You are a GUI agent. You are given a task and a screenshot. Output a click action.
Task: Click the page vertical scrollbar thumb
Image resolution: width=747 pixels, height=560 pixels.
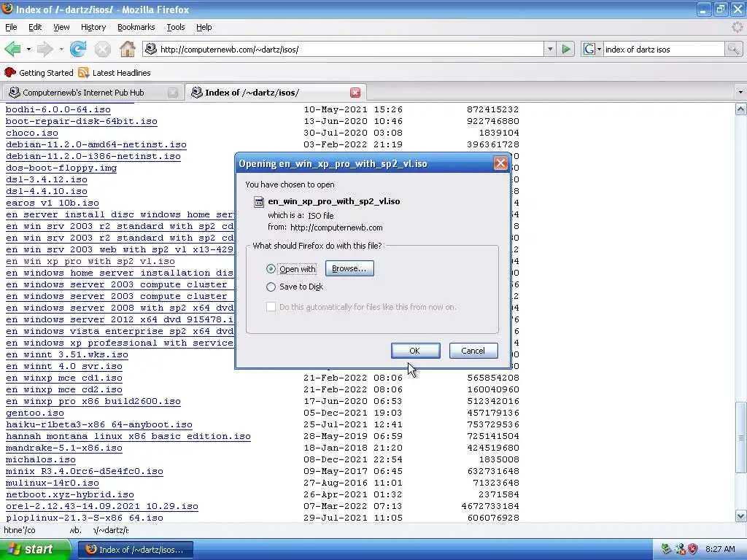pos(740,437)
